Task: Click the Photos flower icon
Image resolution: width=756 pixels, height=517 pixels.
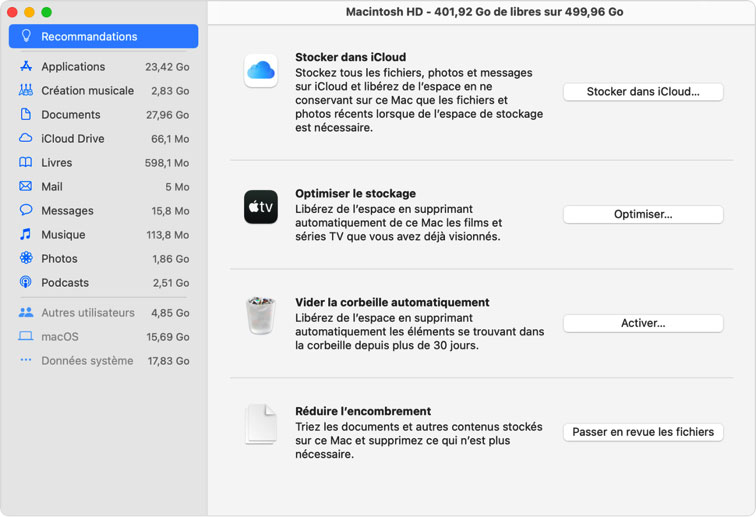Action: [x=26, y=258]
